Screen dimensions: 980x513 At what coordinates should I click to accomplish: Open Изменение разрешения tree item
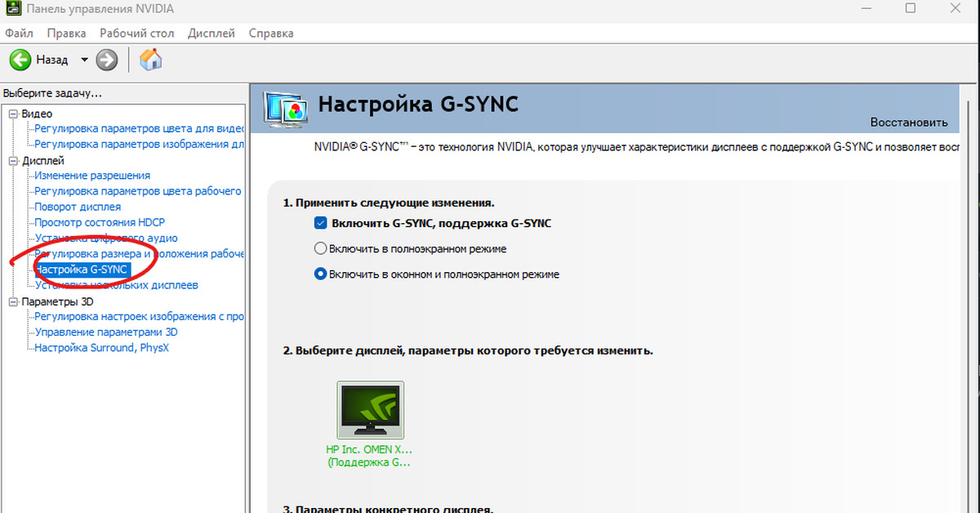[92, 176]
